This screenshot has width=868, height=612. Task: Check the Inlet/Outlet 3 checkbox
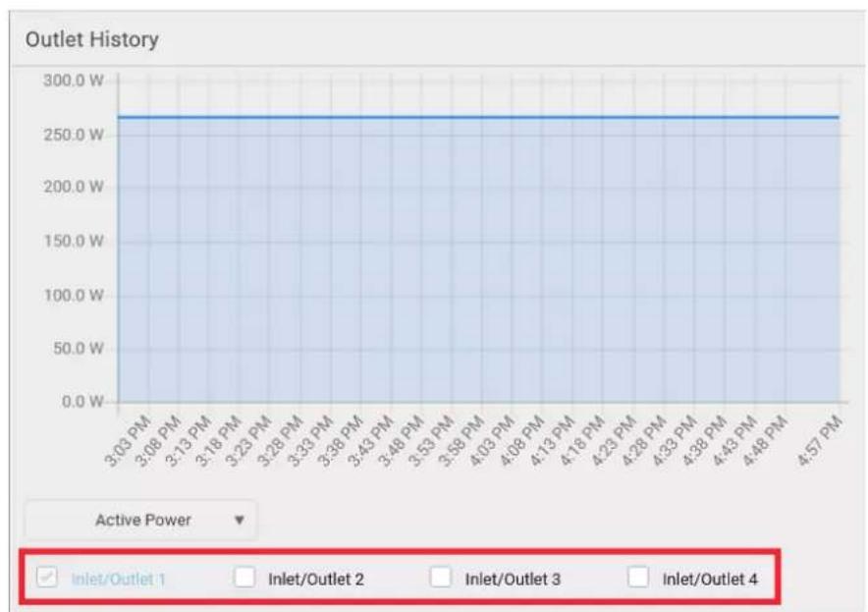click(x=441, y=577)
